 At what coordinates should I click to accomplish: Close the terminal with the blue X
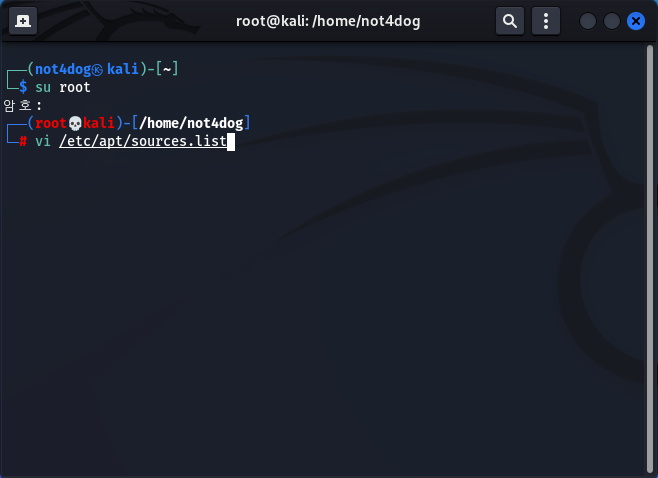click(636, 21)
